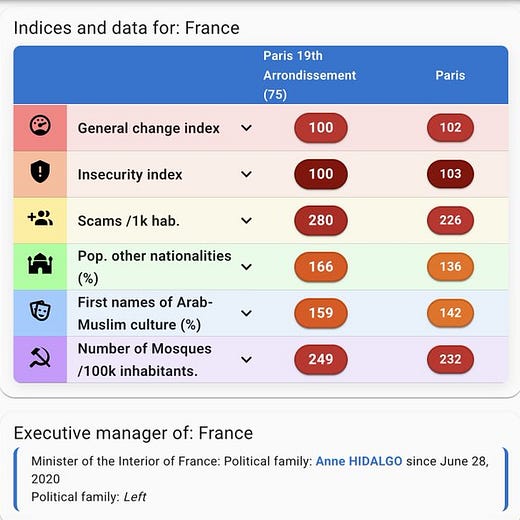Image resolution: width=520 pixels, height=520 pixels.
Task: Click the Number of Mosques row label
Action: (x=145, y=360)
